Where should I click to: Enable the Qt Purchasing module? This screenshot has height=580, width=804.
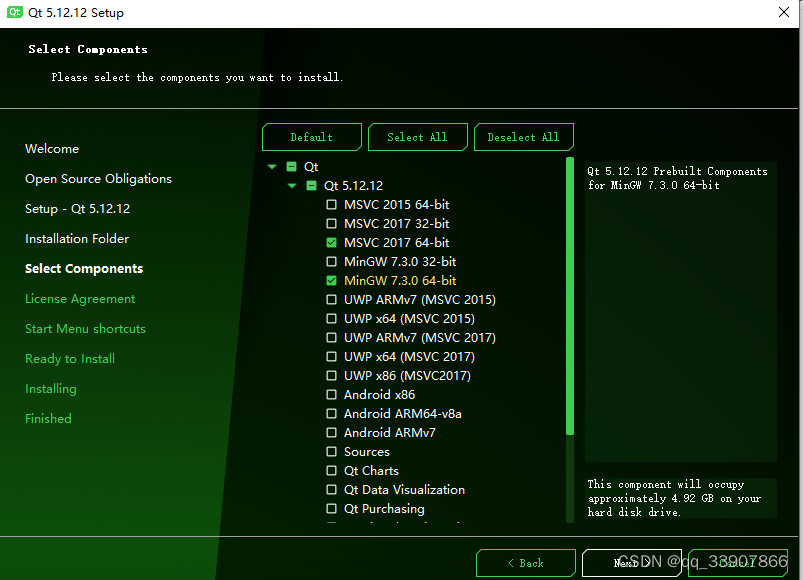tap(331, 508)
